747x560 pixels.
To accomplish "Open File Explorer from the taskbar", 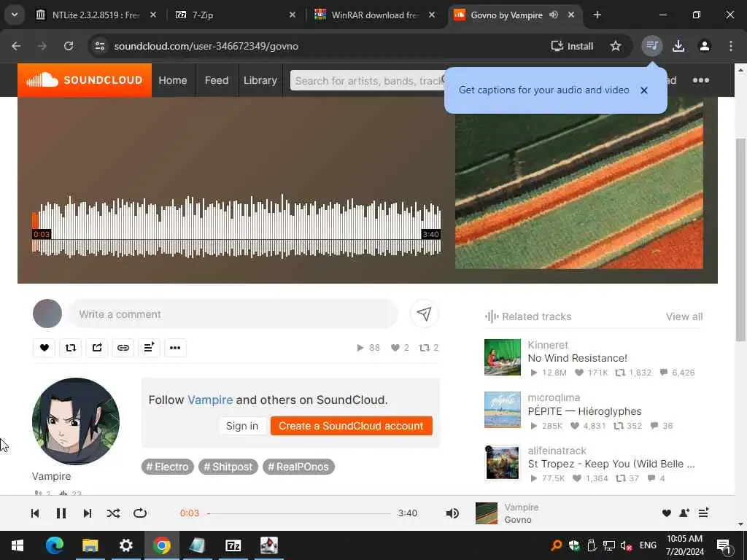I will [90, 545].
